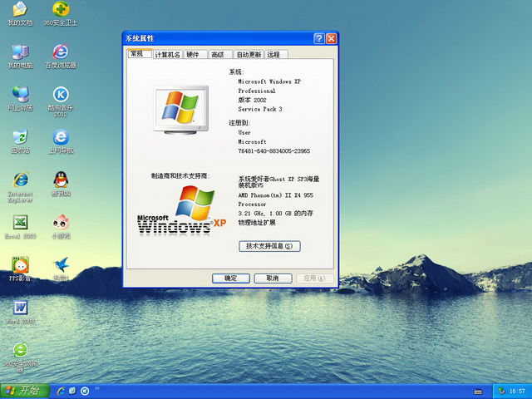Switch to the 高级 tab
532x399 pixels.
pos(220,54)
